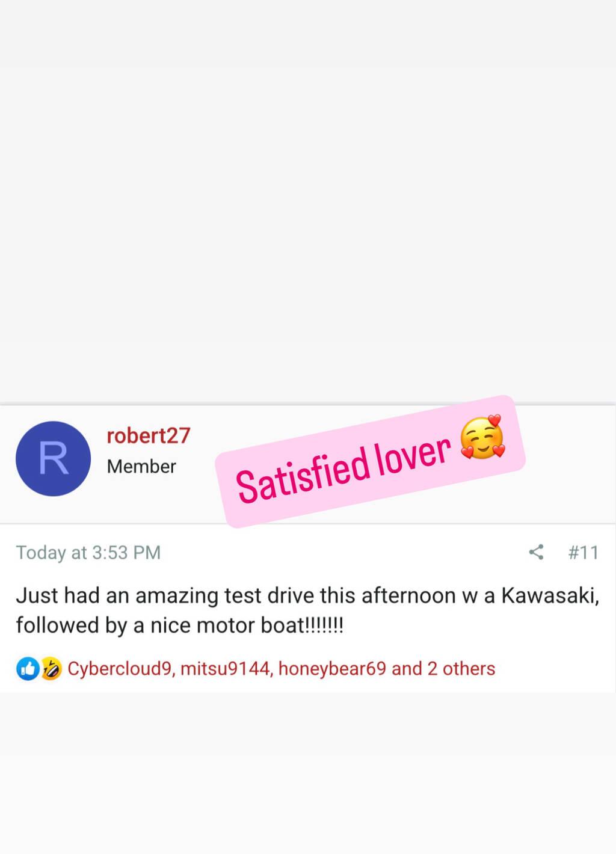Click the Today at 3:53 PM timestamp
This screenshot has width=616, height=854.
[x=88, y=552]
